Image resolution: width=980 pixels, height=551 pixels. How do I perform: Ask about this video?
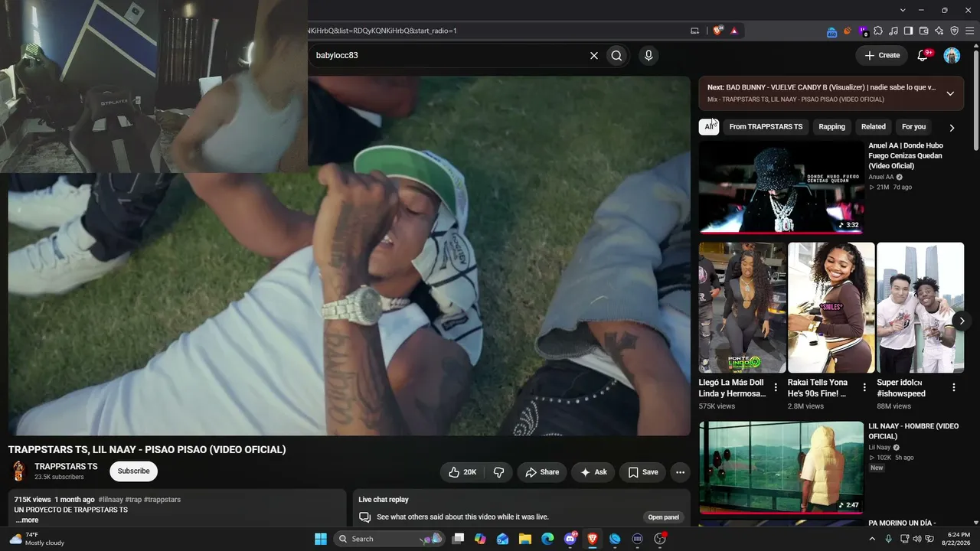tap(593, 472)
